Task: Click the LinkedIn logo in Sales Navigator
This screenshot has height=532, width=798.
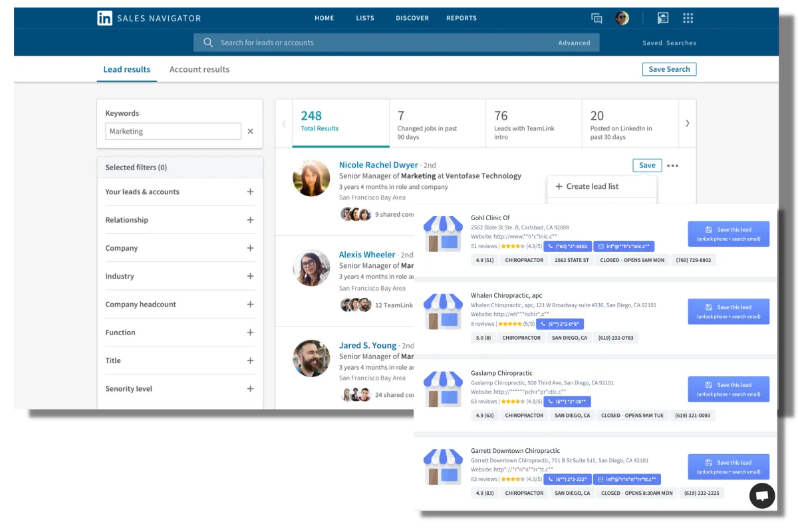Action: point(104,19)
